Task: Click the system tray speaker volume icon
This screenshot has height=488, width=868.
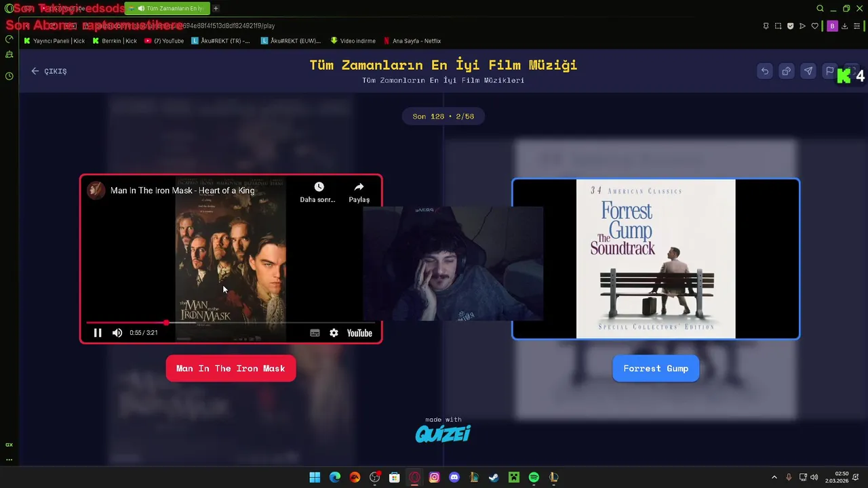Action: pos(814,477)
